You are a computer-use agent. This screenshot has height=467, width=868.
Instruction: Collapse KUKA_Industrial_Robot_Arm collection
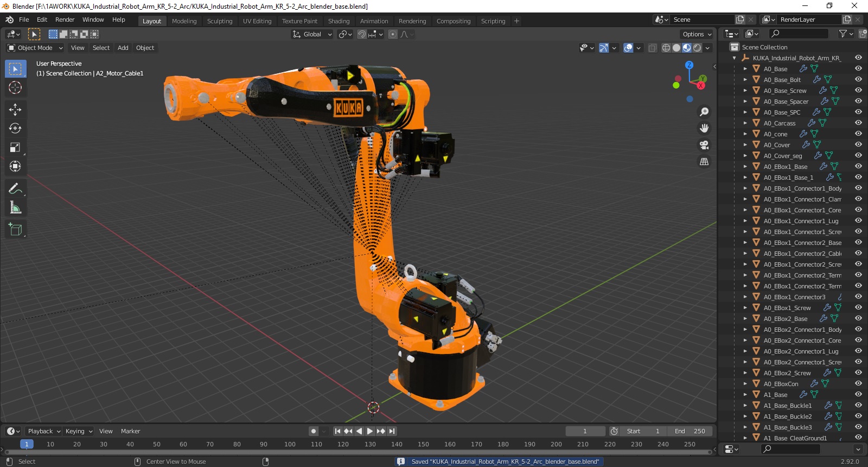[734, 58]
